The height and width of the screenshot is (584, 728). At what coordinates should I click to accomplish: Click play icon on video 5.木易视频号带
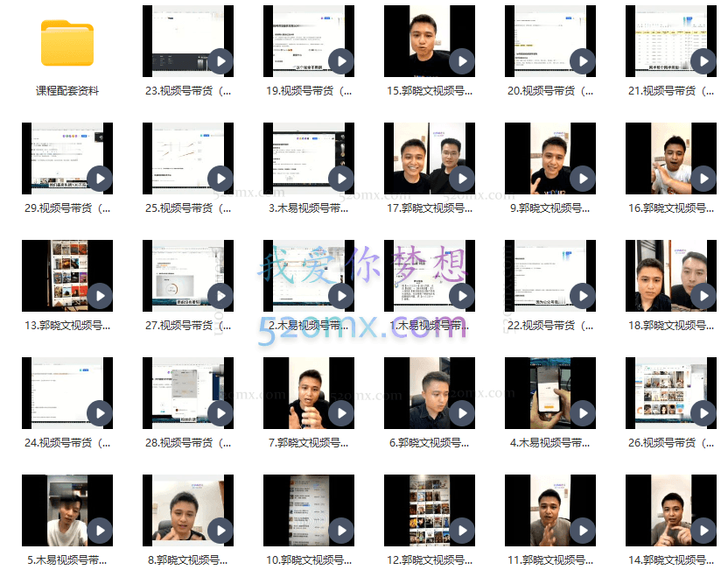(x=100, y=531)
